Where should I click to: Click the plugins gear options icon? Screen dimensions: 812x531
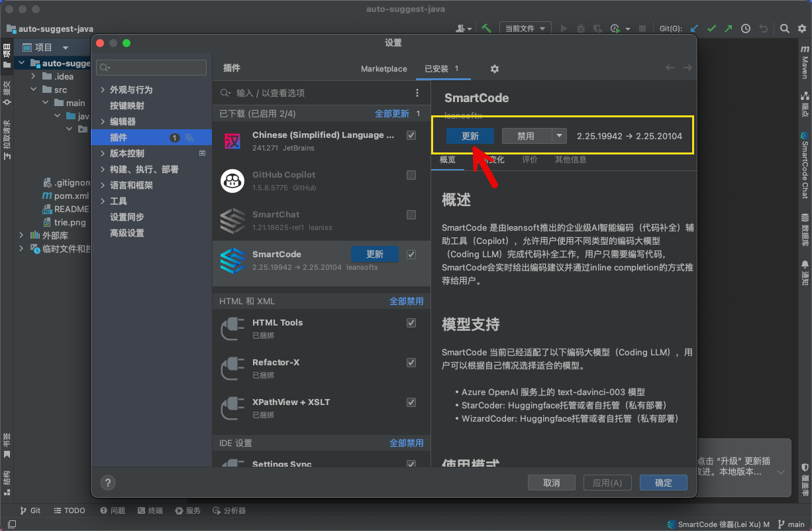tap(494, 69)
